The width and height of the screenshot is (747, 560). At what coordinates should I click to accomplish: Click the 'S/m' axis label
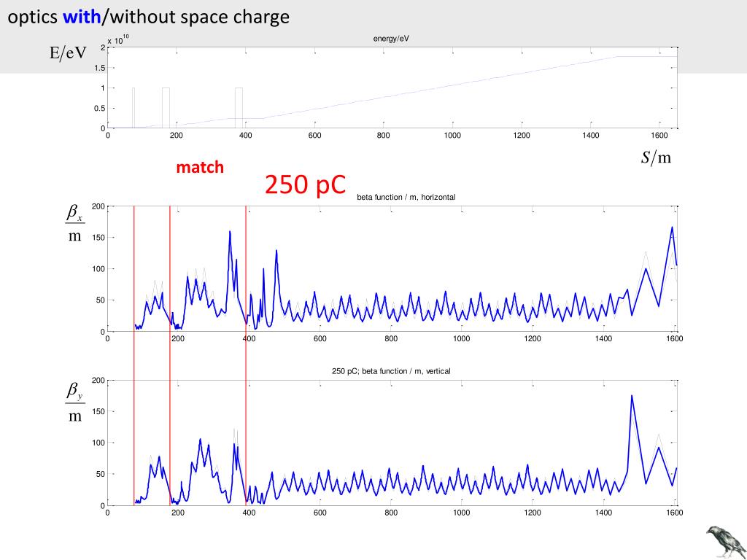tap(656, 157)
